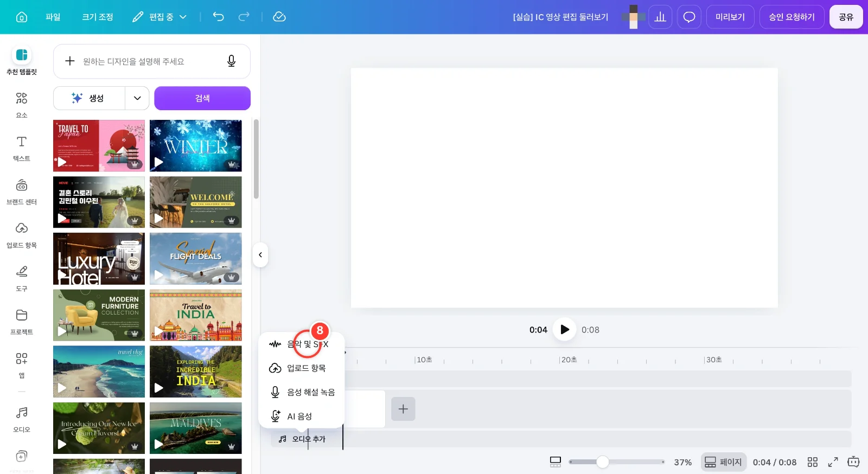Screen dimensions: 868x474
Task: Adjust the timeline zoom slider
Action: (x=603, y=462)
